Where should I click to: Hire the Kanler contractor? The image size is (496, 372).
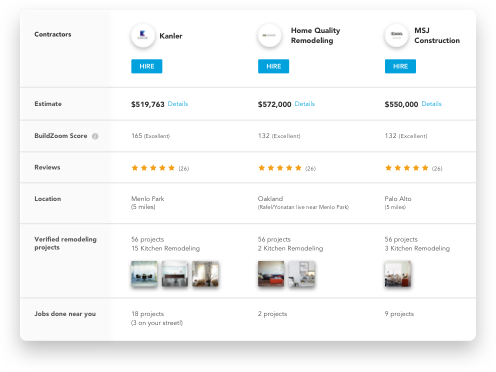click(147, 66)
